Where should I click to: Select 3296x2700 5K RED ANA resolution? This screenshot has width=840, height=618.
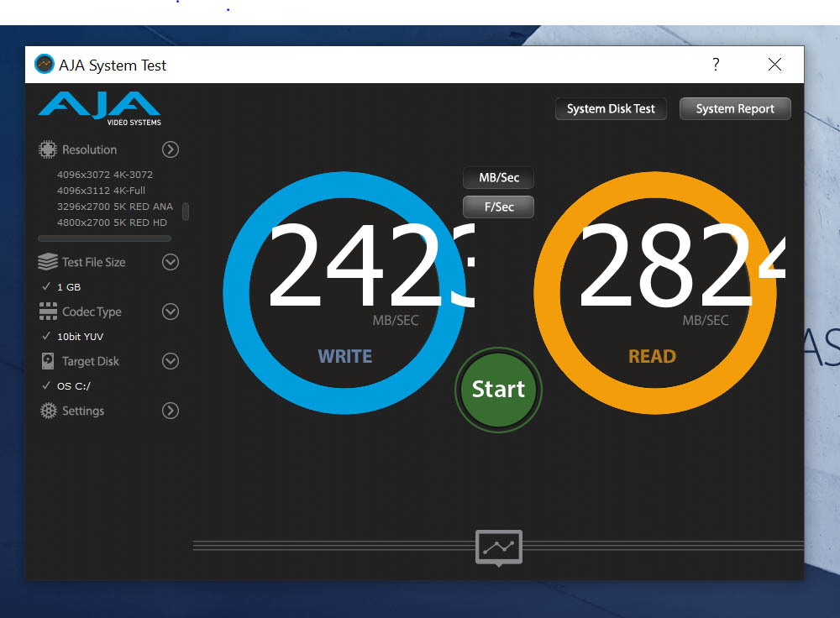pos(115,207)
